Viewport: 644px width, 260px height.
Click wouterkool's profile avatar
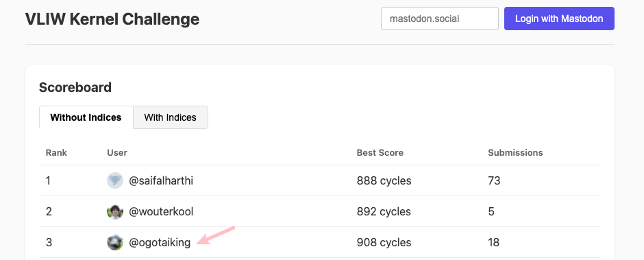point(115,211)
